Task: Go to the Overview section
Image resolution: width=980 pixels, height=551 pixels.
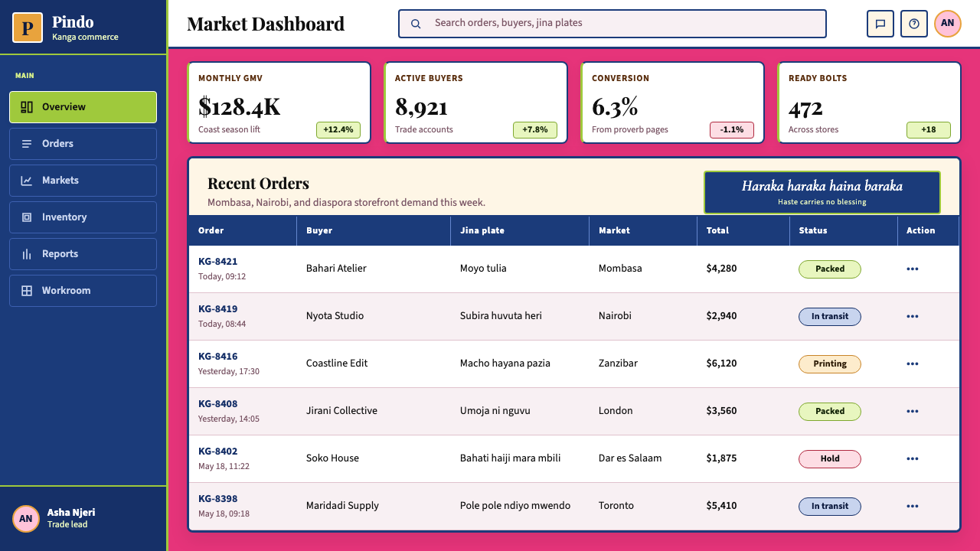Action: 83,107
